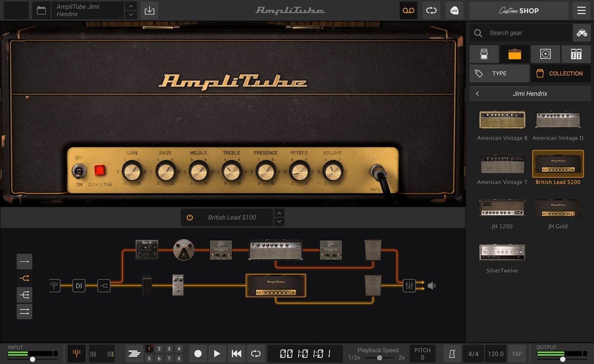The image size is (594, 364).
Task: Select next preset with down arrow
Action: coord(131,15)
